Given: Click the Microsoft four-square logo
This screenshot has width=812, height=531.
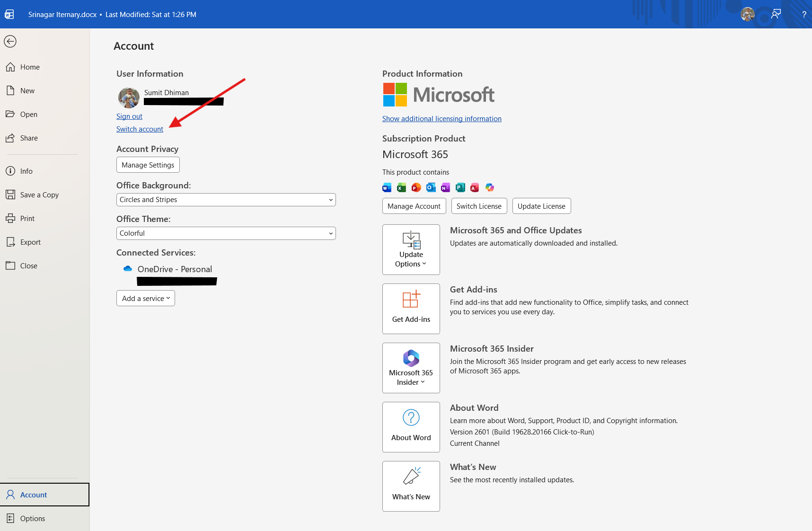Looking at the screenshot, I should click(x=395, y=95).
